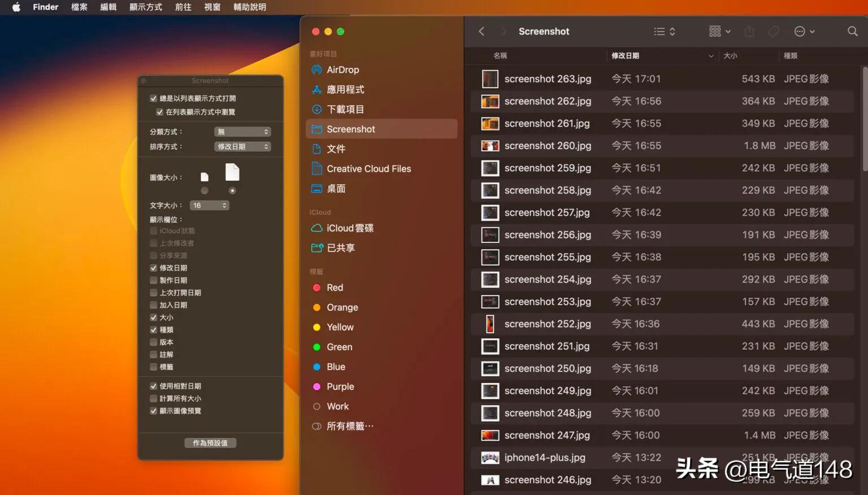
Task: Click the Tags icon in the toolbar
Action: click(774, 31)
